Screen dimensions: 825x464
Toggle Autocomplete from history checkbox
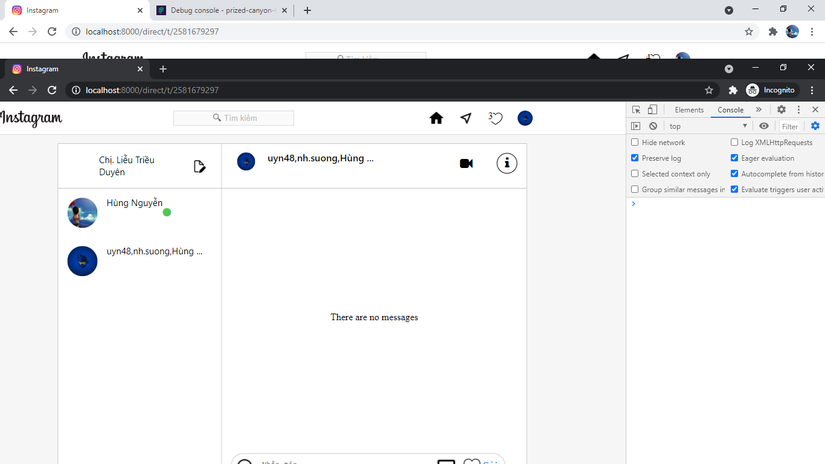[734, 174]
